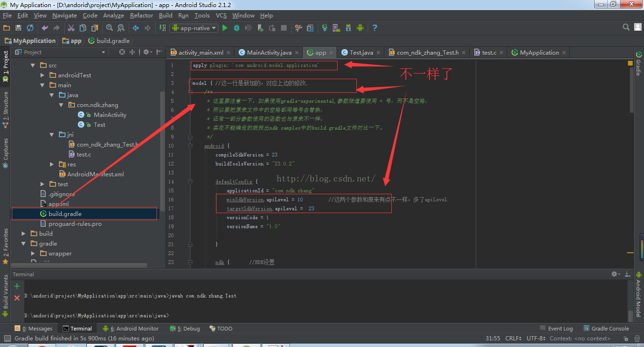
Task: Switch to the activity_main.xml tab
Action: [x=201, y=52]
